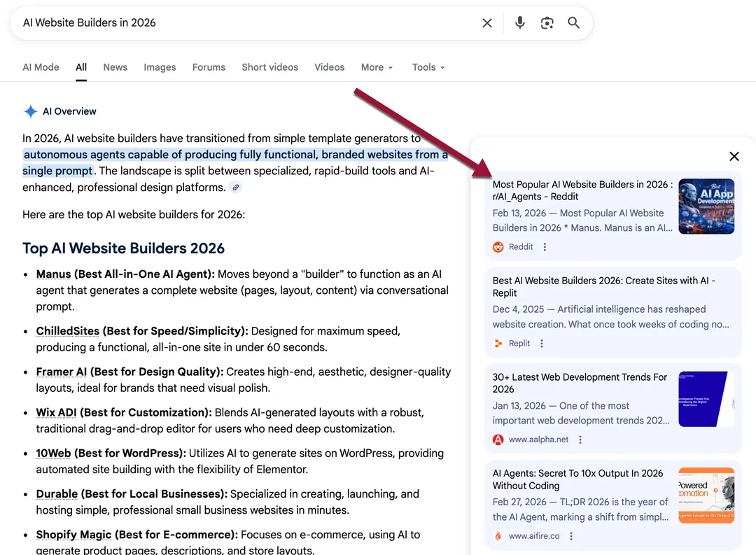Open Google Lens image search
This screenshot has height=555, width=756.
547,23
